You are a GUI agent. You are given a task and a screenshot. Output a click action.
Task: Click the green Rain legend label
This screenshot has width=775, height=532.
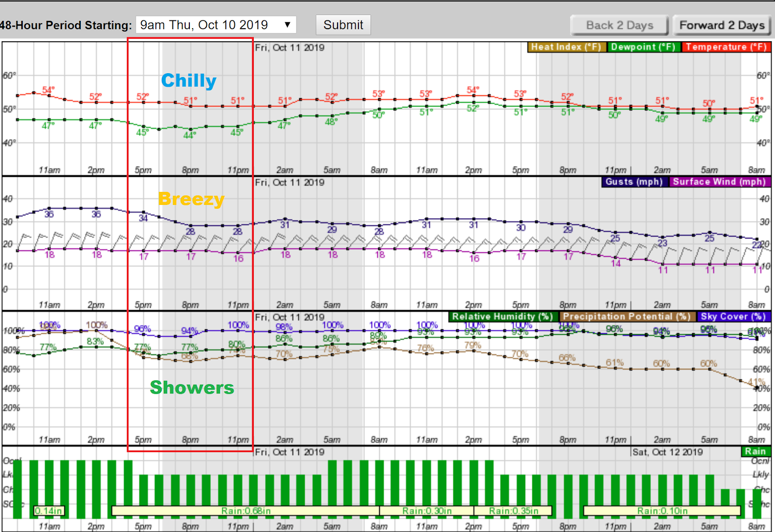755,451
